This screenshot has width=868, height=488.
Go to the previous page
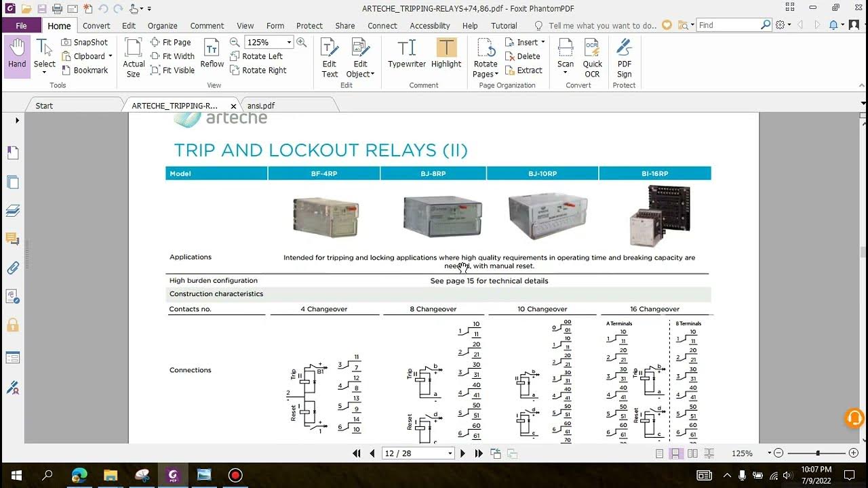pyautogui.click(x=372, y=453)
